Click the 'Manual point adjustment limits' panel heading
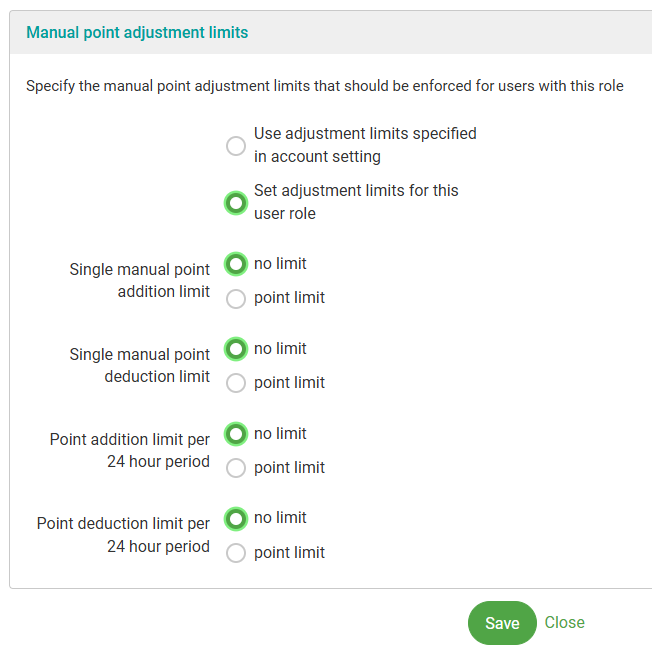Viewport: 652px width, 653px height. pyautogui.click(x=137, y=33)
